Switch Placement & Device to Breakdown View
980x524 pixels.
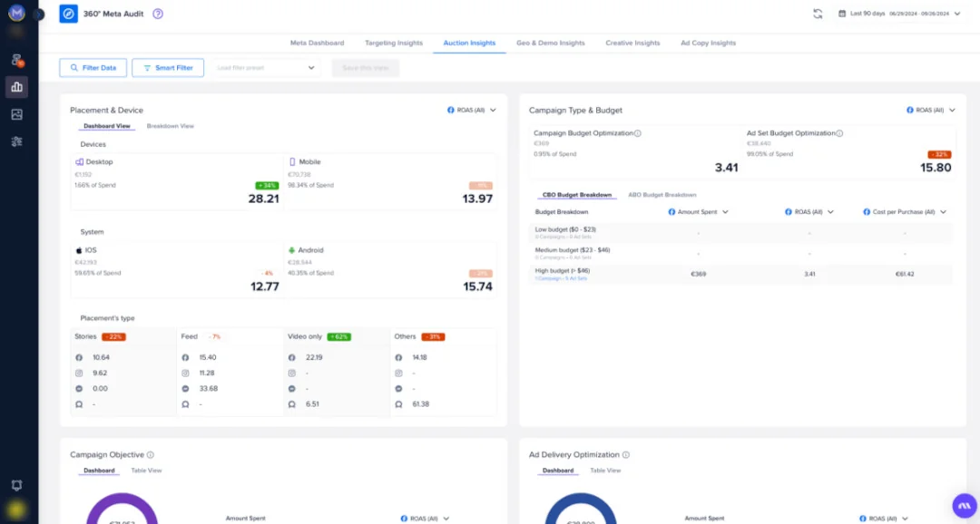pyautogui.click(x=170, y=126)
